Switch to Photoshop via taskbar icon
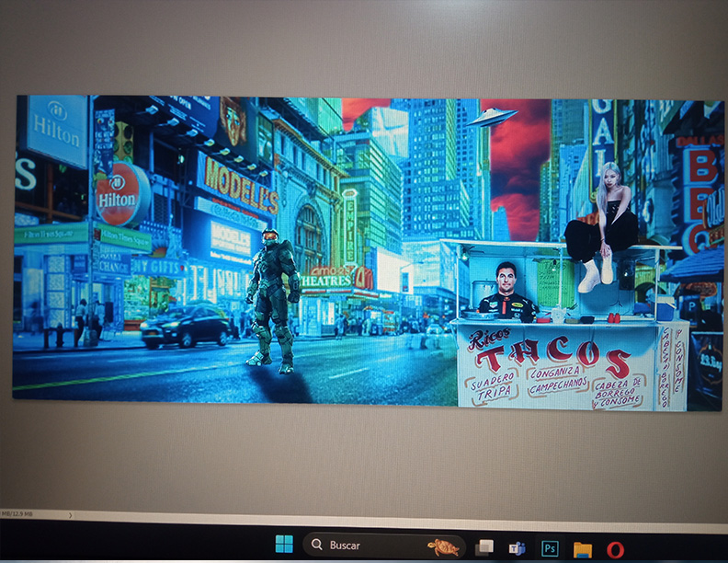Viewport: 728px width, 563px height. tap(550, 548)
